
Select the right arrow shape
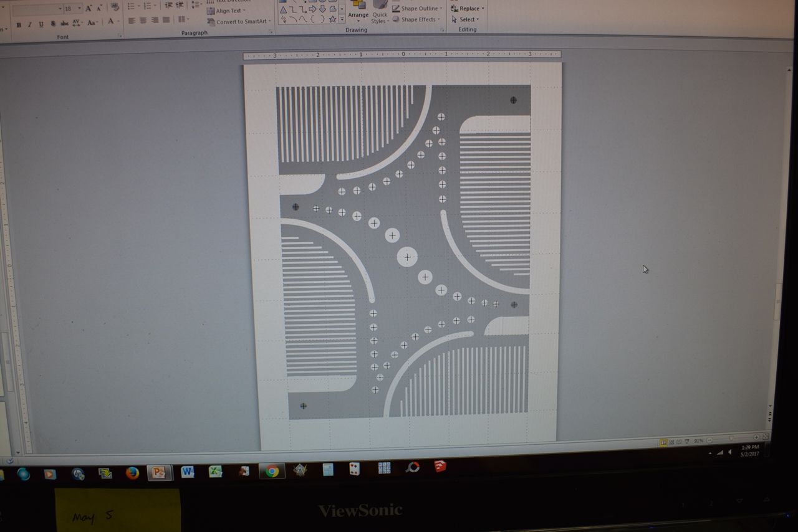coord(313,9)
